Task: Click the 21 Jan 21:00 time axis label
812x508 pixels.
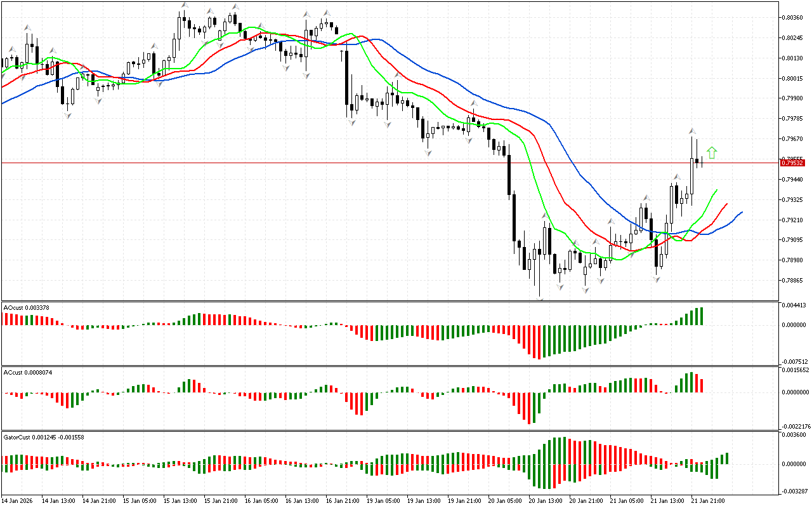Action: 708,501
